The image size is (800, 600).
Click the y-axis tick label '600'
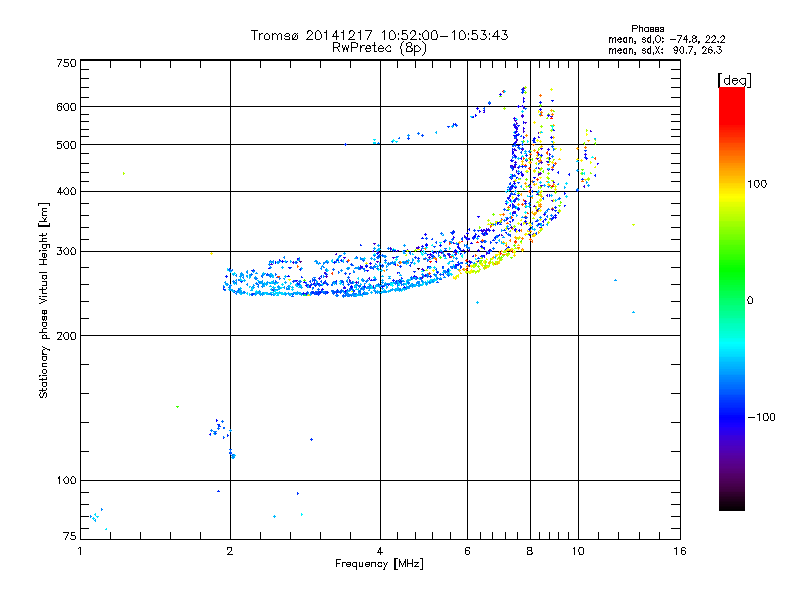(x=66, y=107)
